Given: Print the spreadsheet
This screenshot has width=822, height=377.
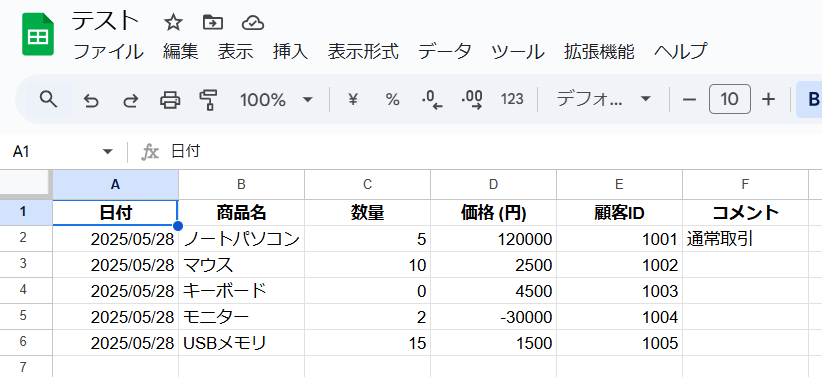Looking at the screenshot, I should 170,99.
